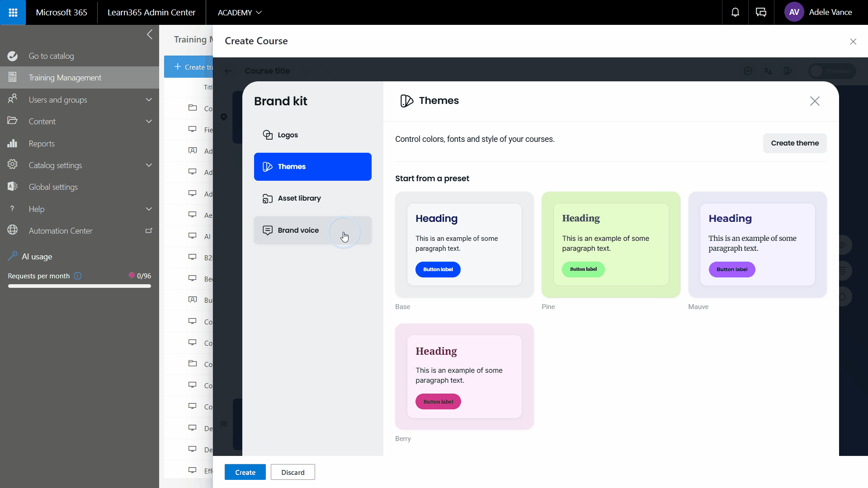The width and height of the screenshot is (868, 488).
Task: Open the ACADEMY dropdown
Action: (x=240, y=12)
